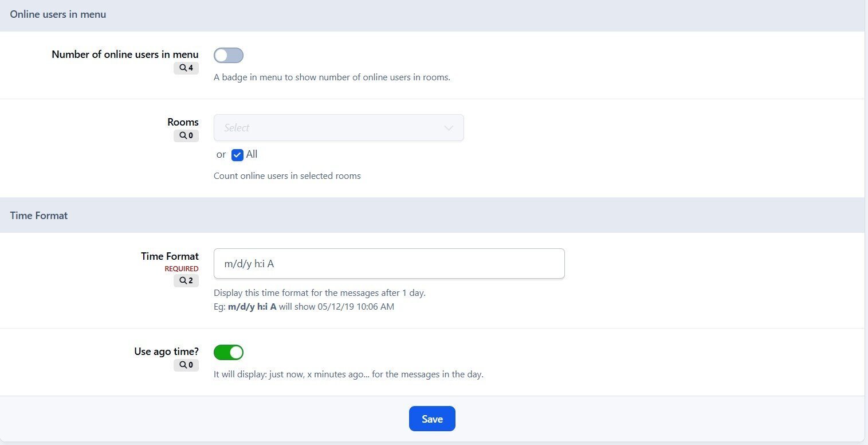The height and width of the screenshot is (445, 868).
Task: Click the All label next to checkbox
Action: [x=252, y=154]
